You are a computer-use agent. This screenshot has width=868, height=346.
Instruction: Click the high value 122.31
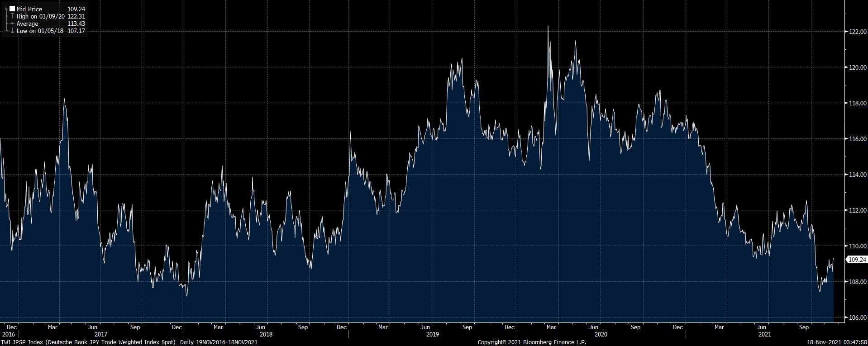pyautogui.click(x=76, y=16)
